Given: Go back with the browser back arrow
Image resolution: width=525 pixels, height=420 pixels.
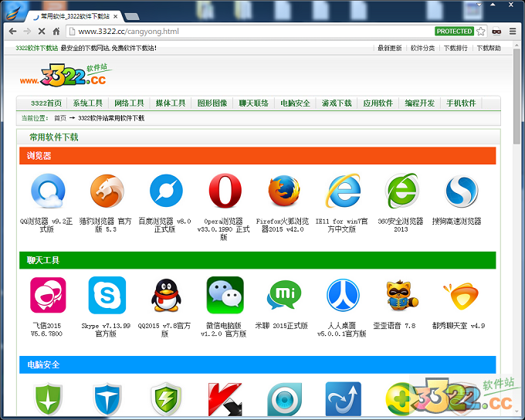Looking at the screenshot, I should pyautogui.click(x=12, y=32).
